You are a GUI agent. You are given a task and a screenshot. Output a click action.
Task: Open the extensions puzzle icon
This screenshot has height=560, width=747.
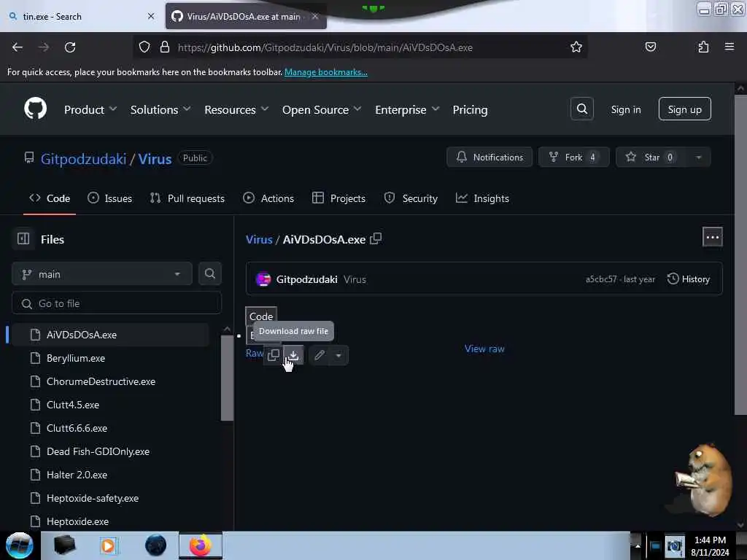point(703,47)
